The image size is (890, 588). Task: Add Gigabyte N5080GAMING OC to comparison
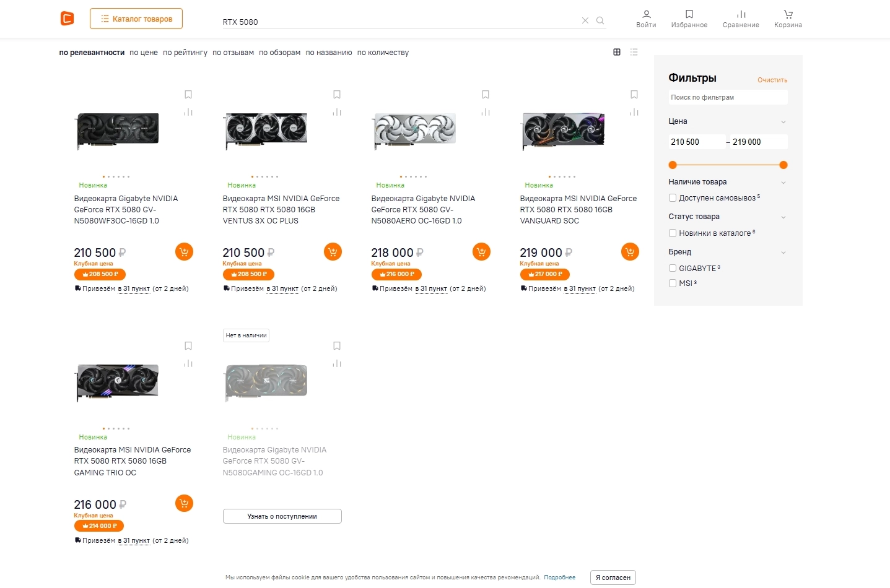point(337,363)
